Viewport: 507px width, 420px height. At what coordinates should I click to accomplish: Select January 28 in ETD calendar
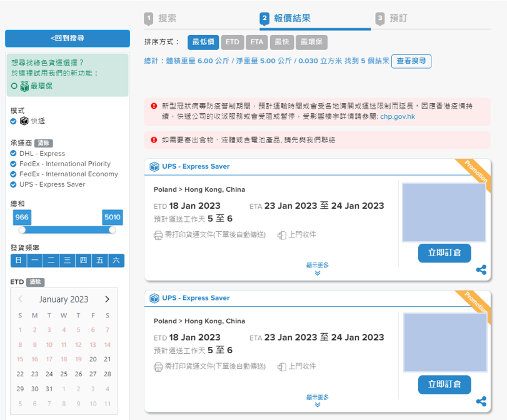[x=108, y=374]
